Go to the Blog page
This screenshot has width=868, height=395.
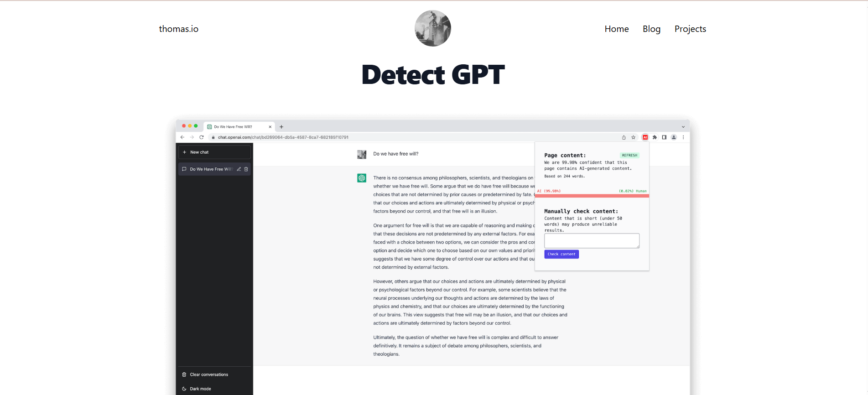[x=651, y=29]
